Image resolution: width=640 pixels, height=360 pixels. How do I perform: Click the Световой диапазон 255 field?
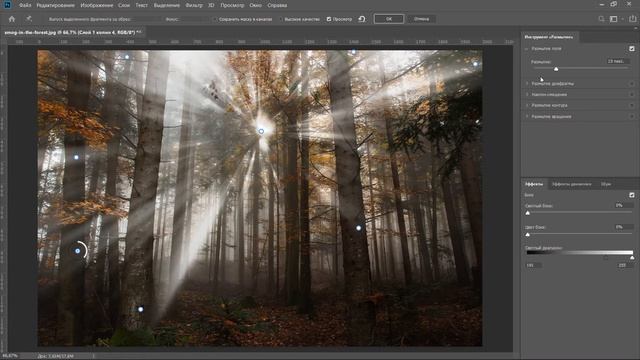click(624, 265)
